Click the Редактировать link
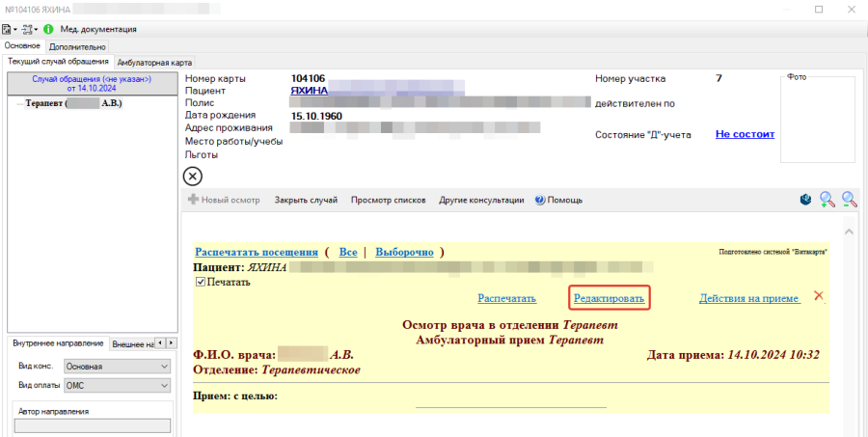 click(609, 298)
